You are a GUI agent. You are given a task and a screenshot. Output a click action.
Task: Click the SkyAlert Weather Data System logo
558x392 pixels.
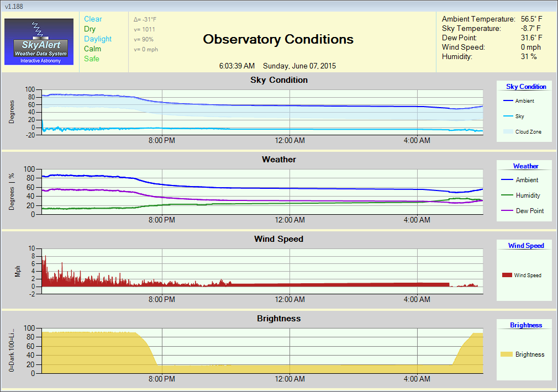click(39, 41)
